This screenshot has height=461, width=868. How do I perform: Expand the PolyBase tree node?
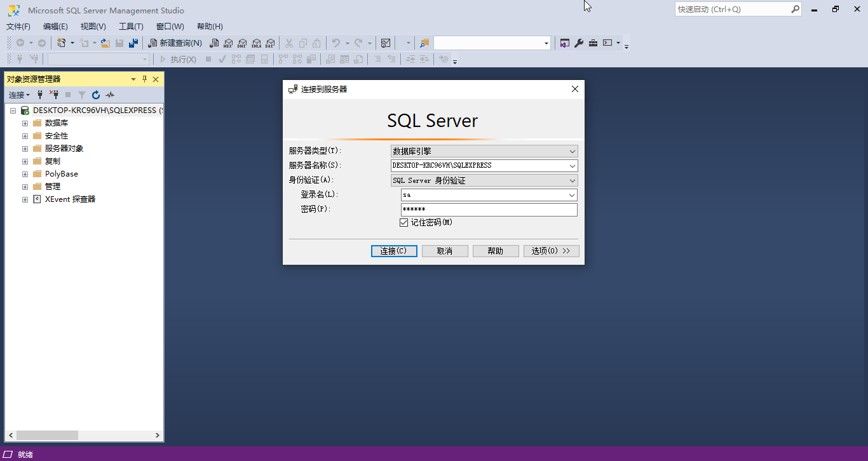(25, 174)
